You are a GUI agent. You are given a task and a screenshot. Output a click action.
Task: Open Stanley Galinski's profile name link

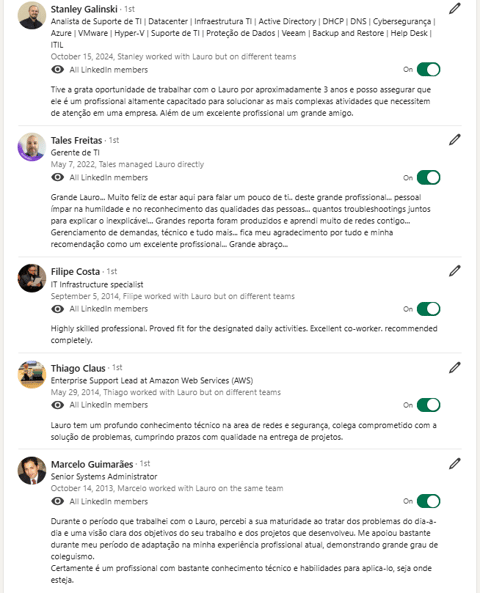click(x=84, y=9)
